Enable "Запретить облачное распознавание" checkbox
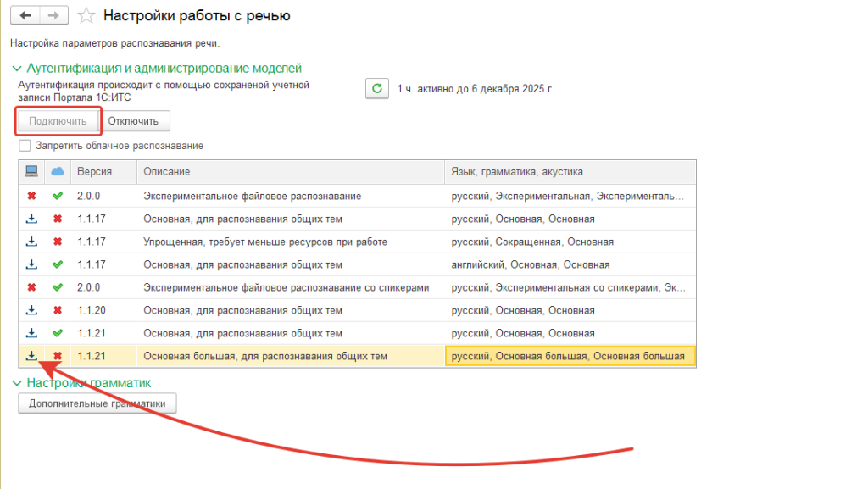The image size is (868, 489). [x=25, y=146]
